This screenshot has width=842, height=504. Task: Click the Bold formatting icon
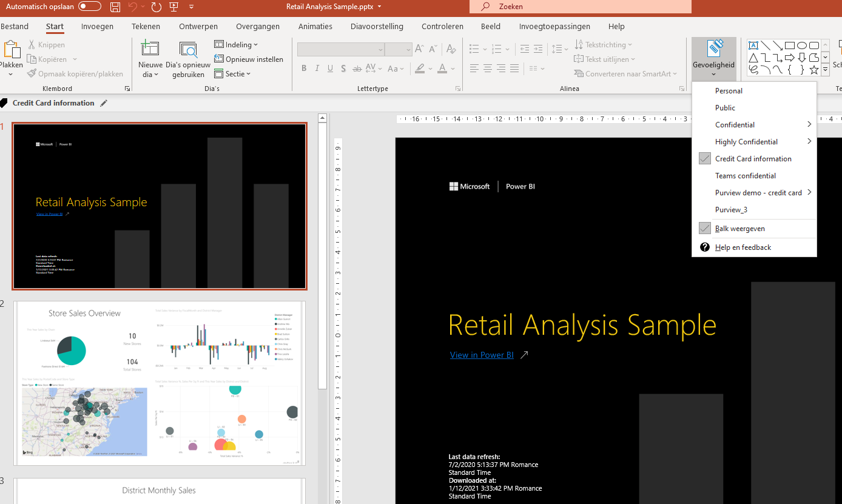(304, 69)
